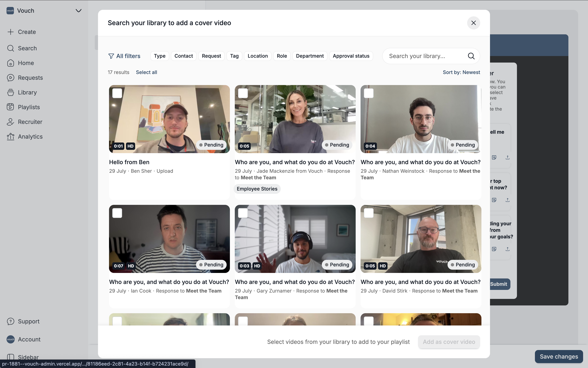Click upload icon on the 'our goals?' card

coord(508,249)
